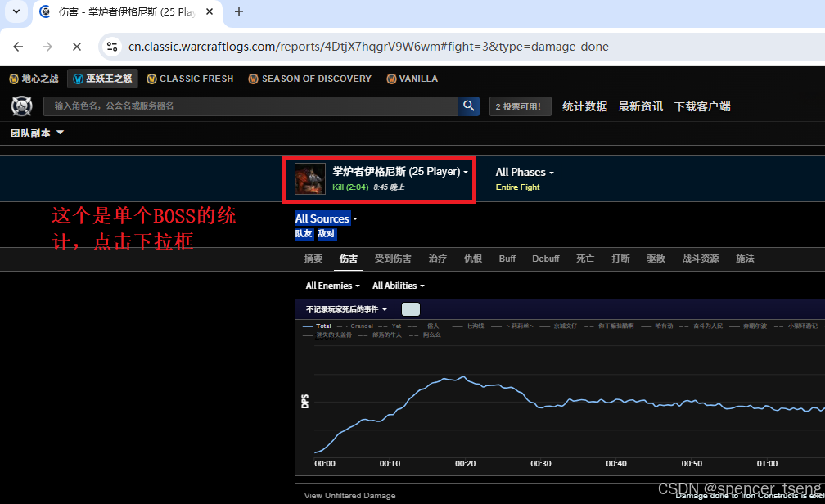The height and width of the screenshot is (504, 825).
Task: Switch to the Debuff tab
Action: pyautogui.click(x=546, y=259)
